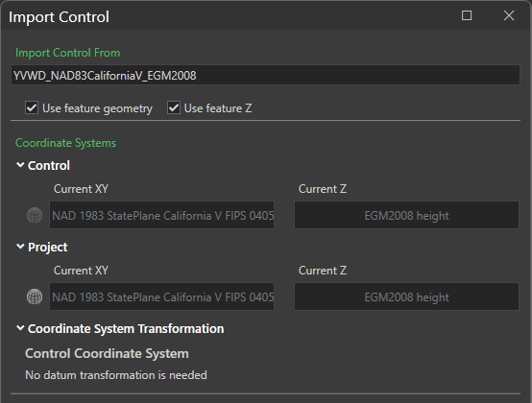This screenshot has height=403, width=532.
Task: Click Control Current XY coordinate field
Action: pos(162,215)
